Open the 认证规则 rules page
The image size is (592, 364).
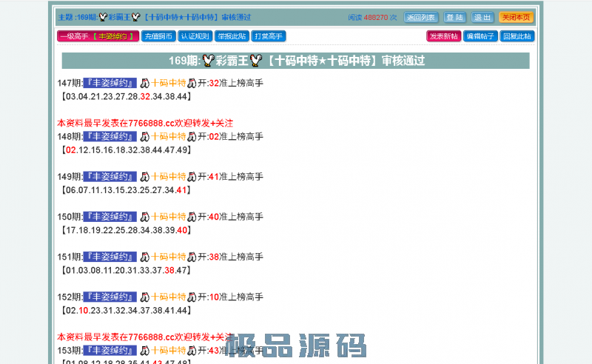click(195, 36)
